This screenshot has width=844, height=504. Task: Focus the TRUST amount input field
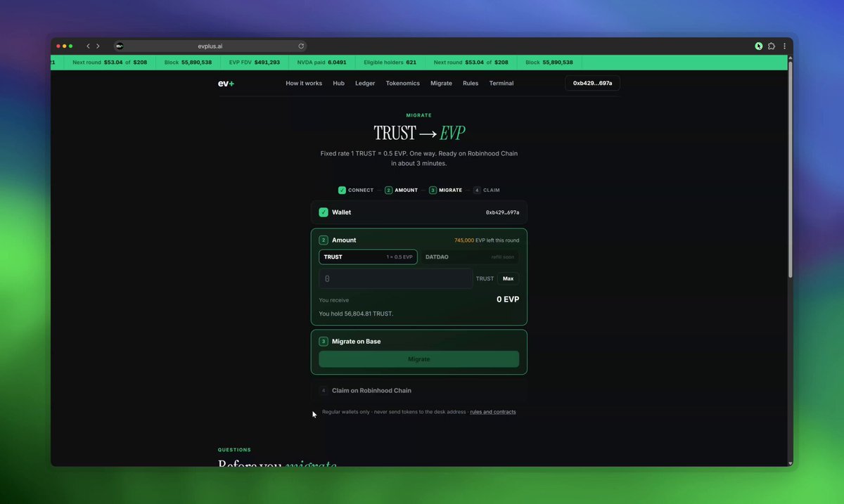click(x=396, y=279)
